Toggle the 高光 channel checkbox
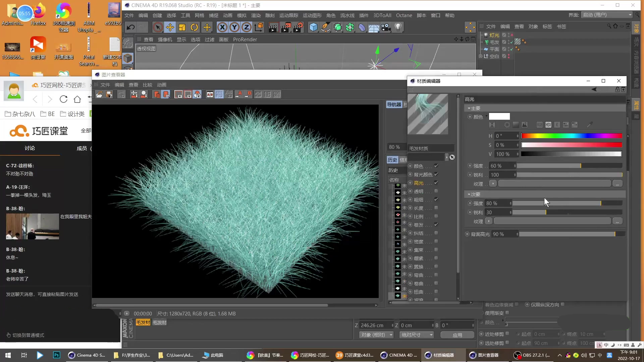 click(x=436, y=183)
